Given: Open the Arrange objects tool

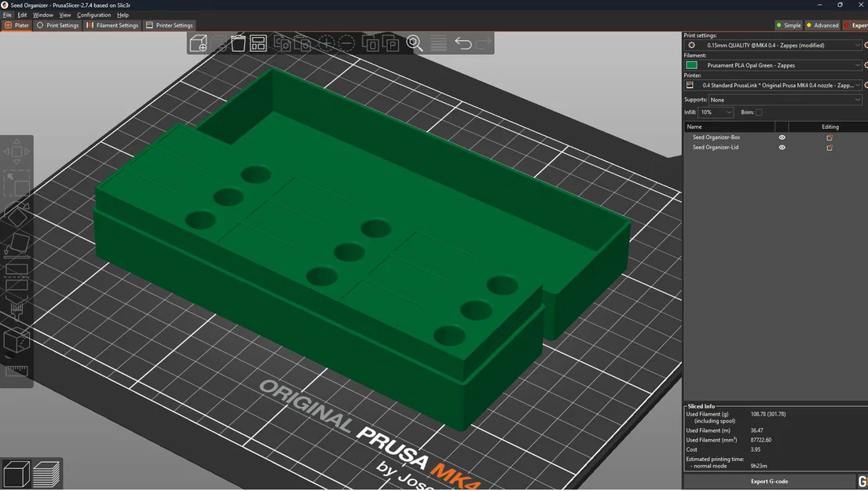Looking at the screenshot, I should [258, 43].
